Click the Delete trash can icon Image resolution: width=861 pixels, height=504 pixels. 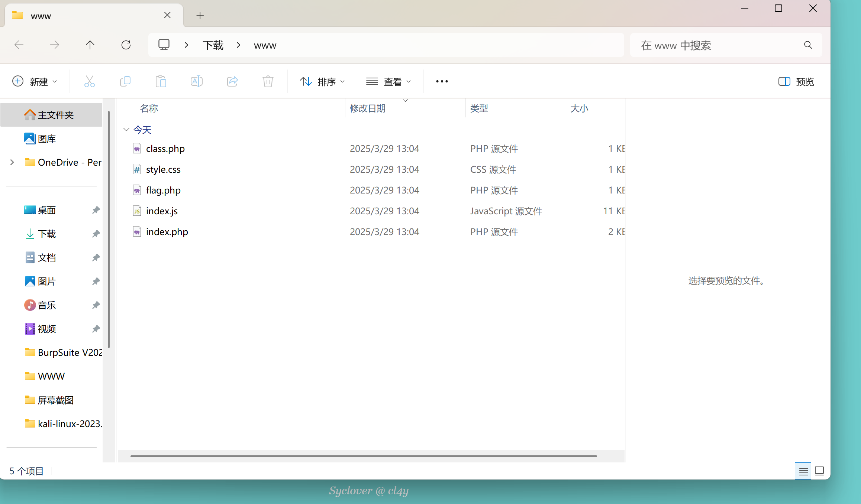click(268, 81)
